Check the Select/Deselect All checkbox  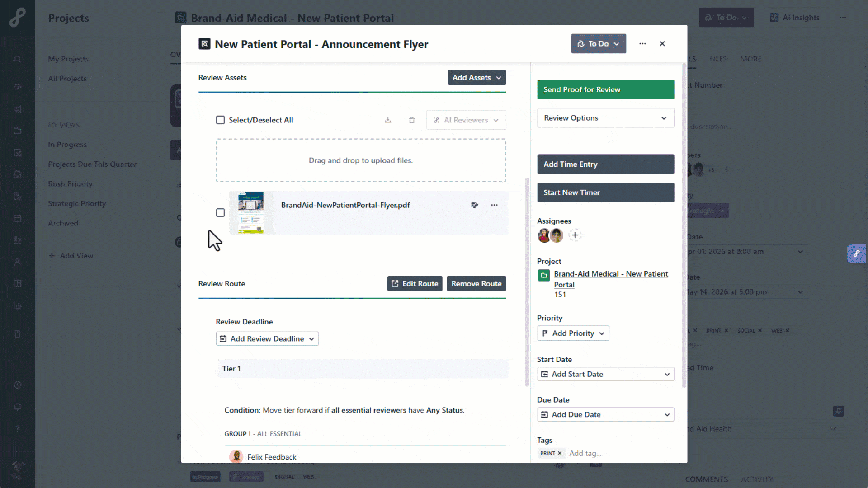pos(220,120)
